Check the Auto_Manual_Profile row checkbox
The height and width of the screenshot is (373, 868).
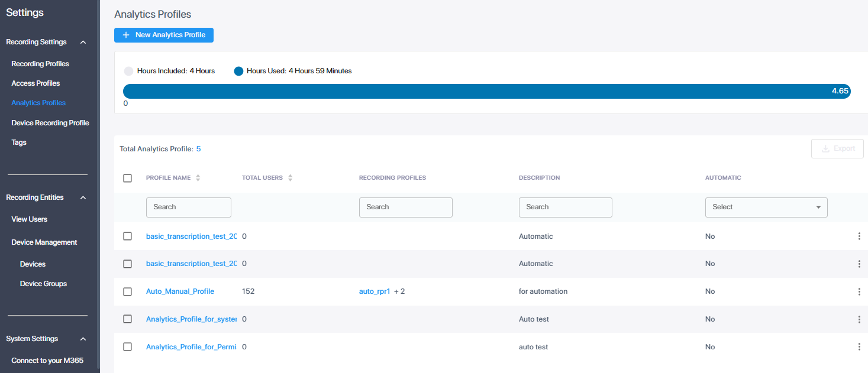pos(127,291)
